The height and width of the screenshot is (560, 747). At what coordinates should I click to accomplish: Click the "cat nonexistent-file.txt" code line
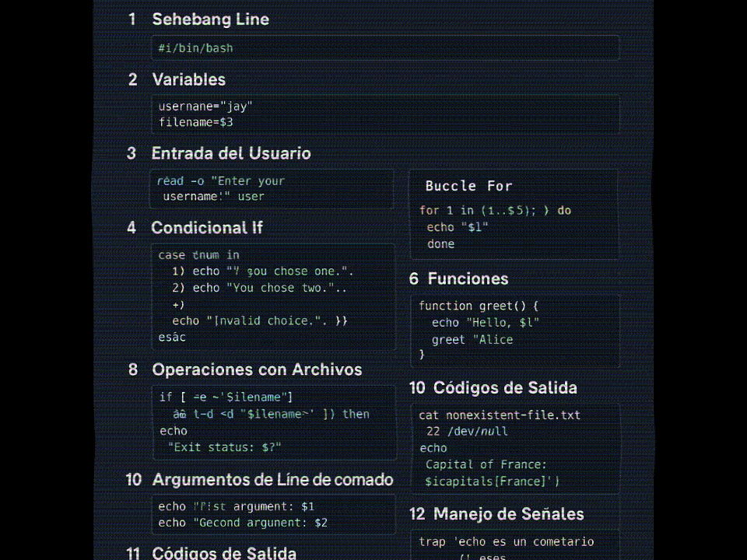(500, 415)
